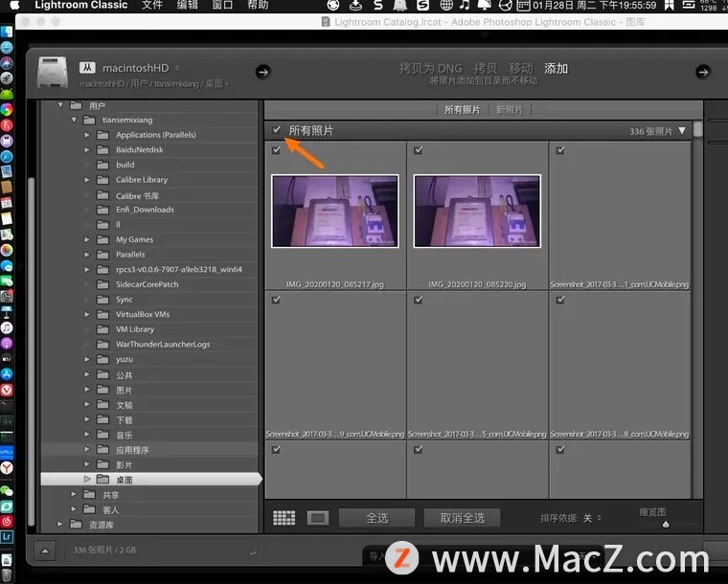728x584 pixels.
Task: Open Podcasts icon in Dock
Action: coord(7,344)
